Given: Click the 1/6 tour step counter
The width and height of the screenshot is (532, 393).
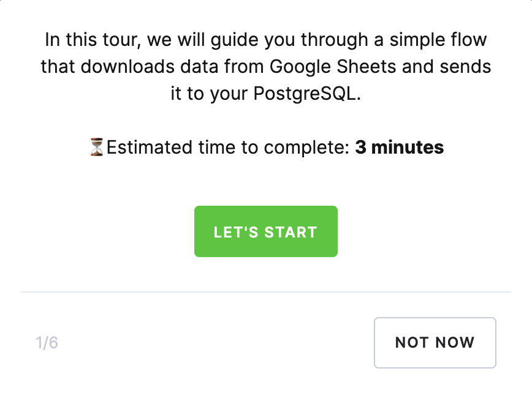Looking at the screenshot, I should click(47, 343).
